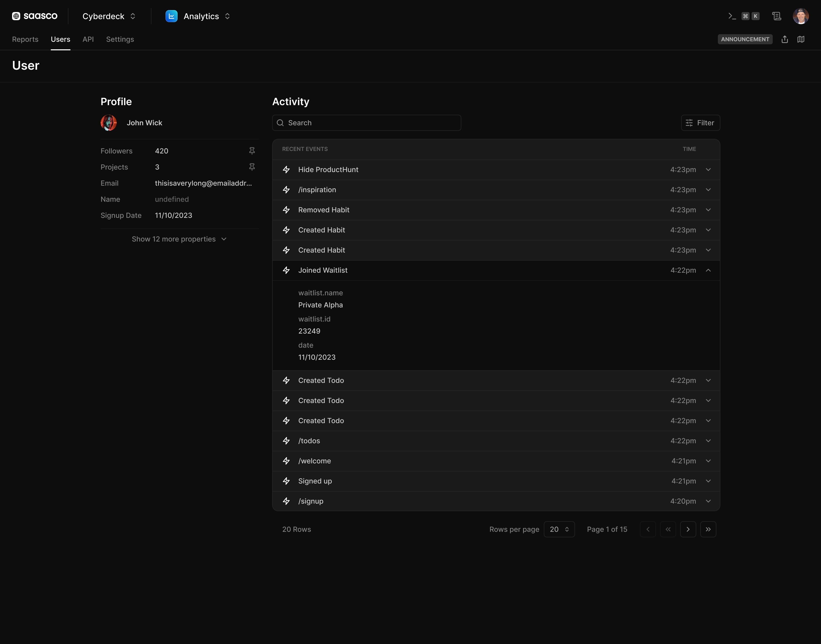Viewport: 821px width, 644px height.
Task: Click lightning icon of Removed Habit
Action: (x=286, y=210)
